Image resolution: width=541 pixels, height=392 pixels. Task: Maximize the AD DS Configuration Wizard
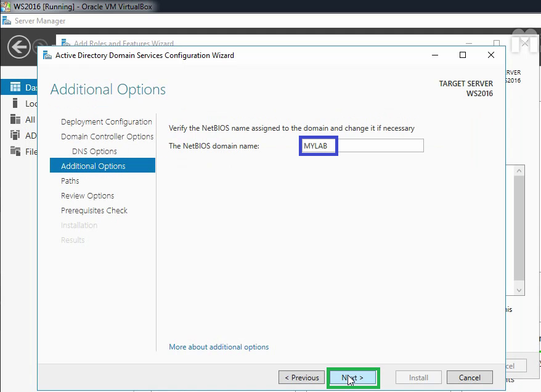point(463,55)
